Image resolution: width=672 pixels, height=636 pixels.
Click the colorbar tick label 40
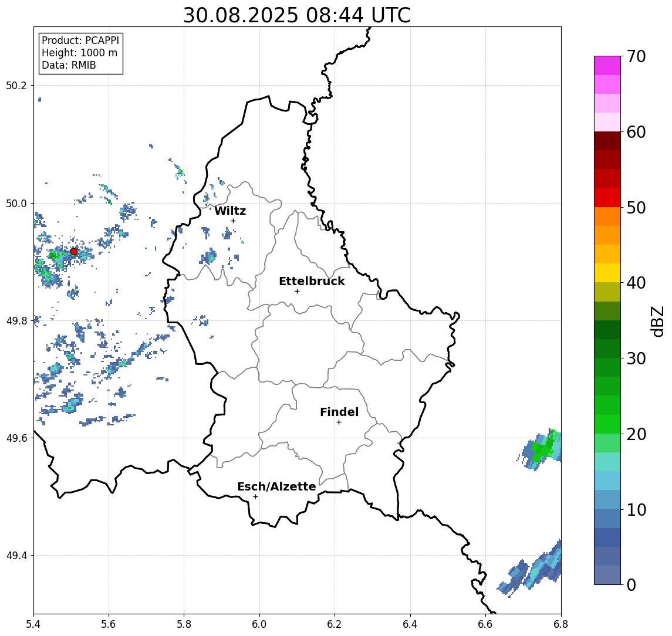[x=636, y=282]
